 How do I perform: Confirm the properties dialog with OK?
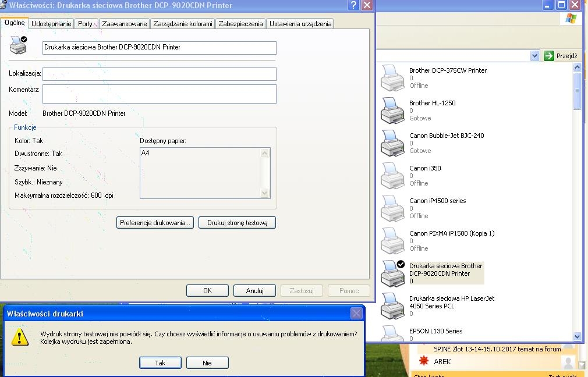pyautogui.click(x=207, y=291)
